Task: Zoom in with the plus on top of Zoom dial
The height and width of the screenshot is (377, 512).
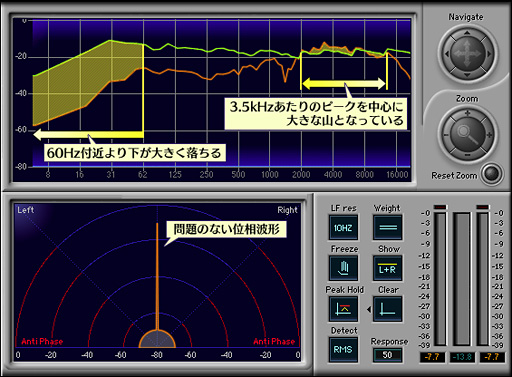Action: click(467, 113)
